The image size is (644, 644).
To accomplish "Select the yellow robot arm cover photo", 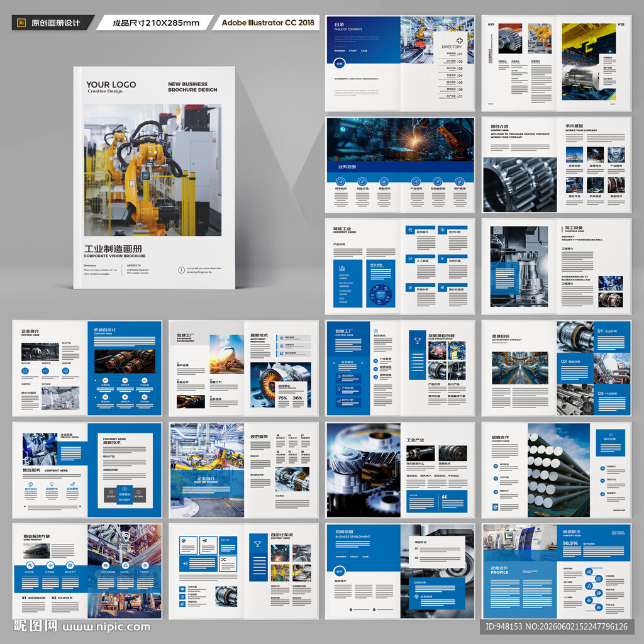I will coord(153,170).
